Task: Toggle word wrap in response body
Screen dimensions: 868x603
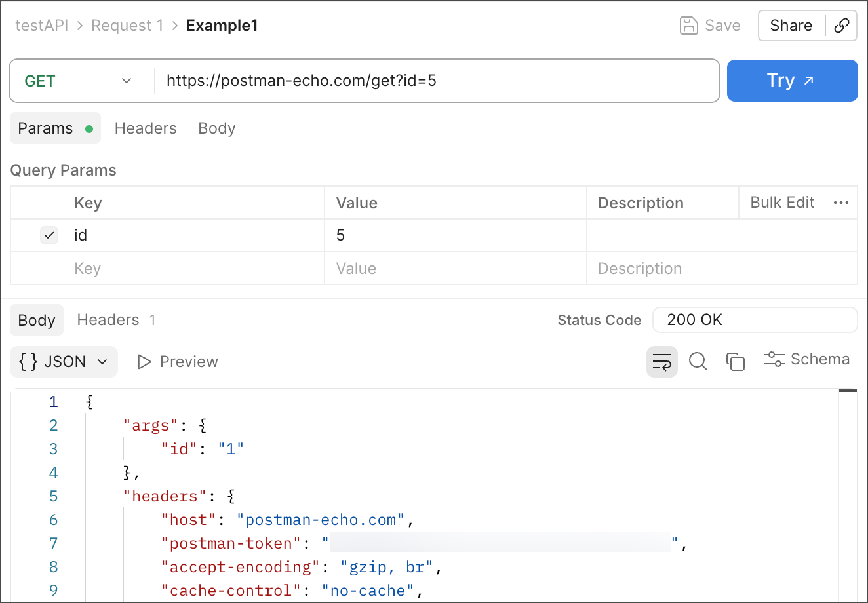Action: [x=662, y=362]
